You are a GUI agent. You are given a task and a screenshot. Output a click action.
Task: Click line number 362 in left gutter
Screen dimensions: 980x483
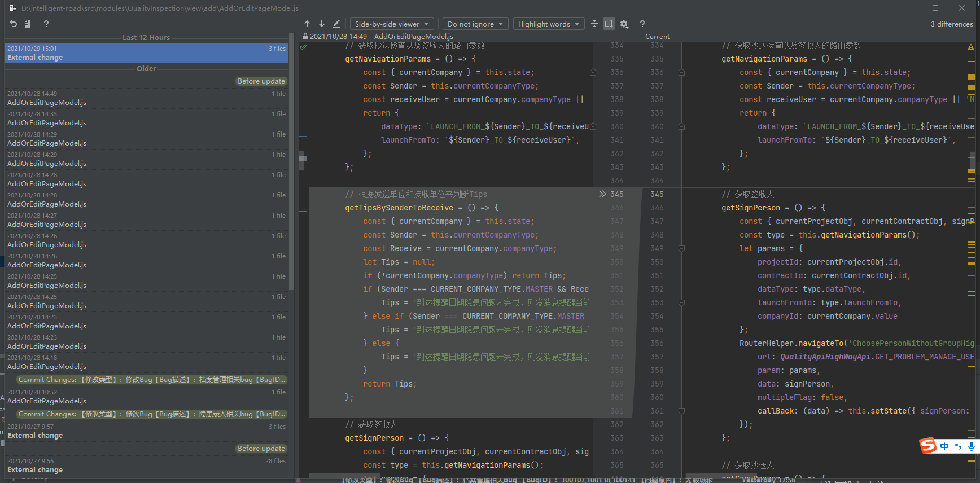tap(617, 424)
